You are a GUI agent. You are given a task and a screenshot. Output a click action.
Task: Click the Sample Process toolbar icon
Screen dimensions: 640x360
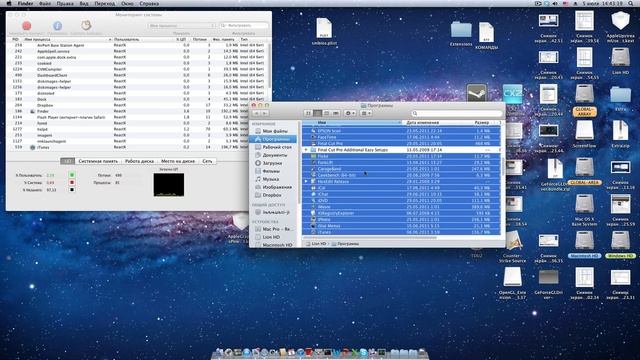[x=86, y=25]
